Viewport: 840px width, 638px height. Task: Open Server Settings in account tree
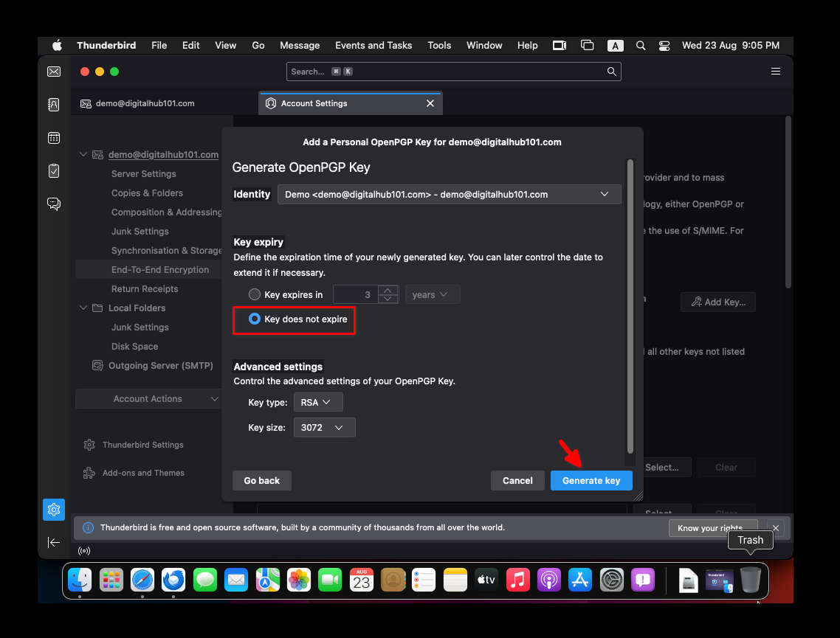tap(144, 174)
